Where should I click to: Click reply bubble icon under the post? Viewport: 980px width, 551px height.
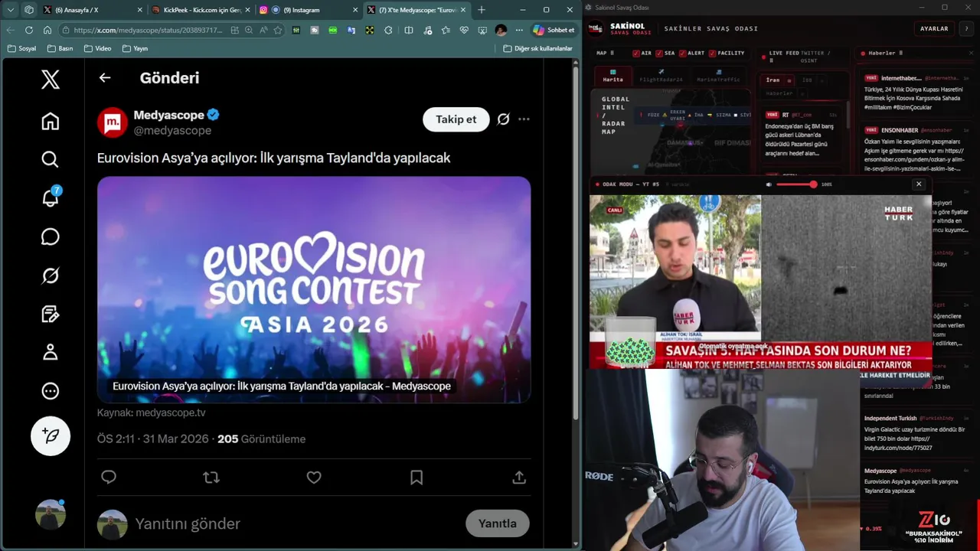pos(109,478)
